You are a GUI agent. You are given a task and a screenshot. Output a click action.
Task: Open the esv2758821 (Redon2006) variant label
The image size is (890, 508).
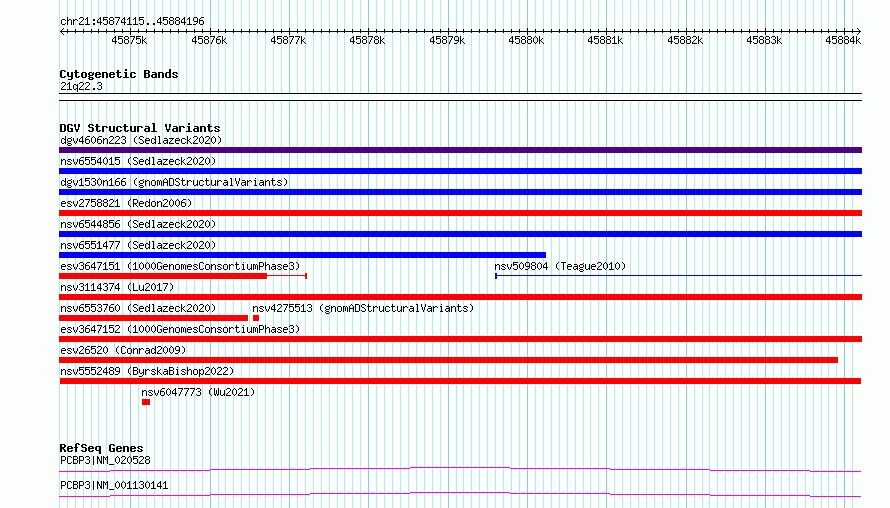click(126, 203)
